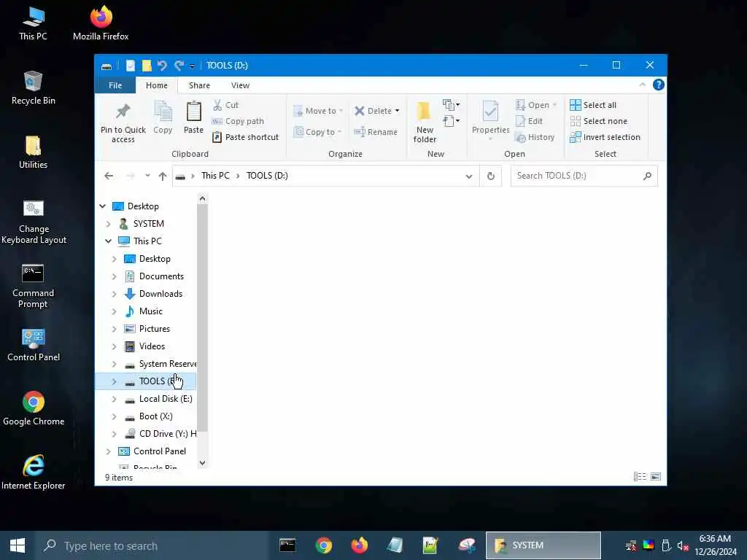Click Paste shortcut in ribbon
The height and width of the screenshot is (560, 747).
pyautogui.click(x=245, y=137)
